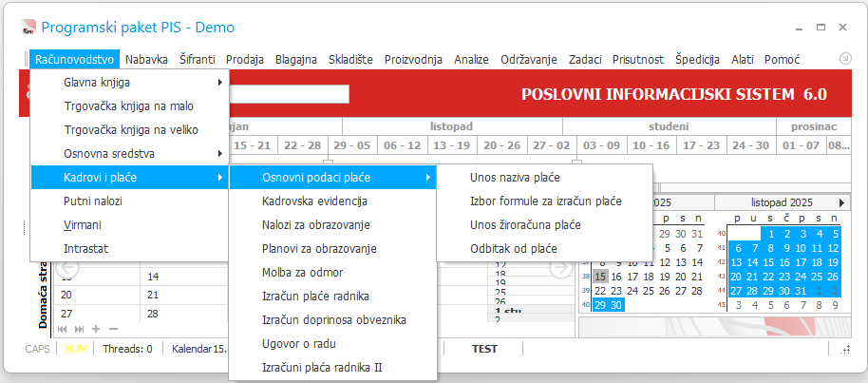Open the Skladište menu
The width and height of the screenshot is (868, 383).
pyautogui.click(x=350, y=59)
